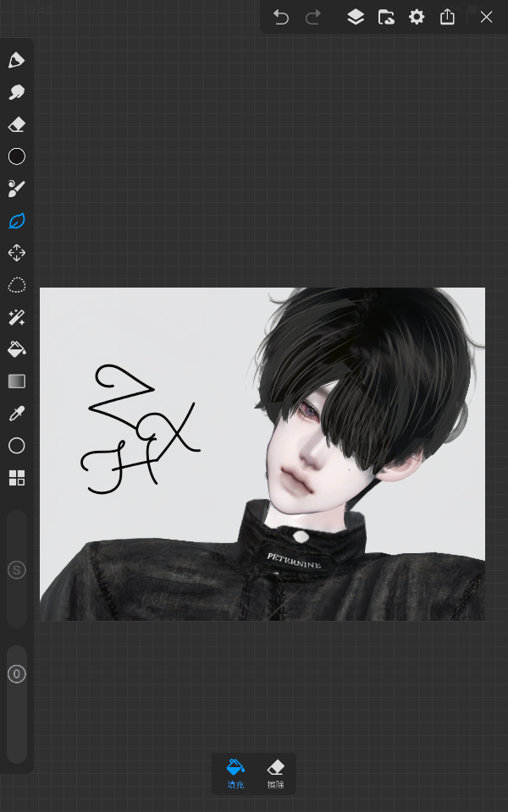
Task: Open the gear Settings menu
Action: pos(417,17)
